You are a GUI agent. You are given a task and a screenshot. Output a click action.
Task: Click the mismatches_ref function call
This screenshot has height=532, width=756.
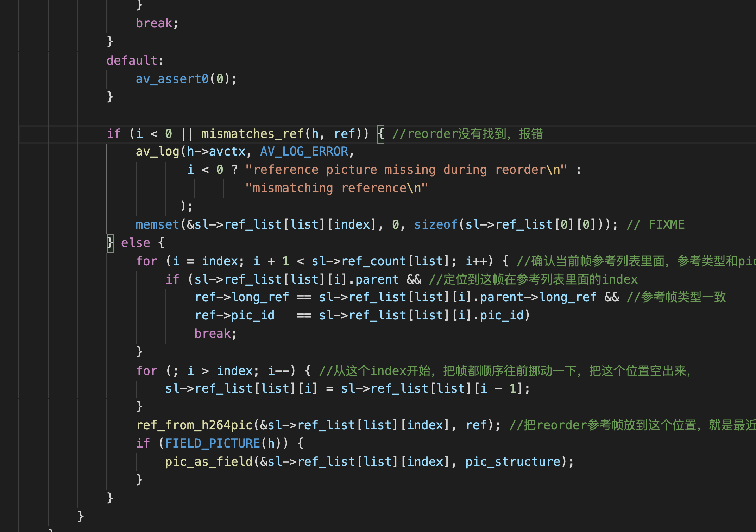252,134
